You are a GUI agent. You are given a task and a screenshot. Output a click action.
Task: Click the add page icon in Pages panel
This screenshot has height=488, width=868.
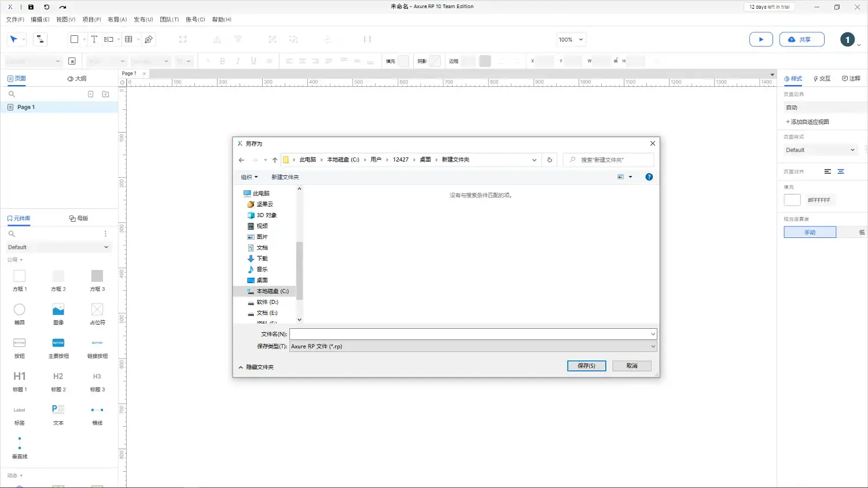tap(91, 94)
